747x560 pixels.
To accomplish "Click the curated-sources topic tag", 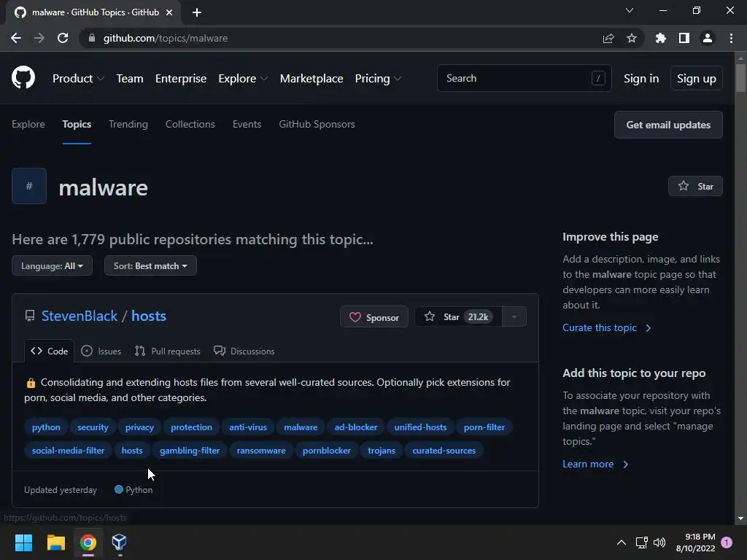I will 444,451.
